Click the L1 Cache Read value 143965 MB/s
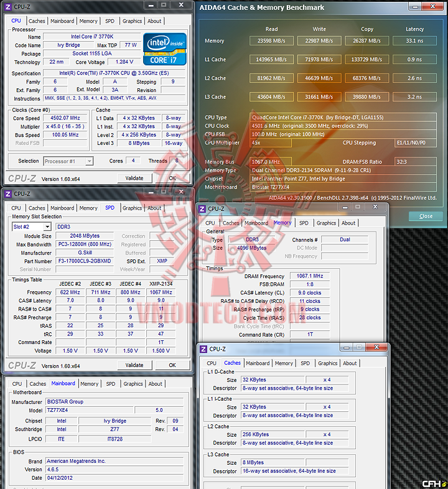This screenshot has height=489, width=448. [x=271, y=60]
